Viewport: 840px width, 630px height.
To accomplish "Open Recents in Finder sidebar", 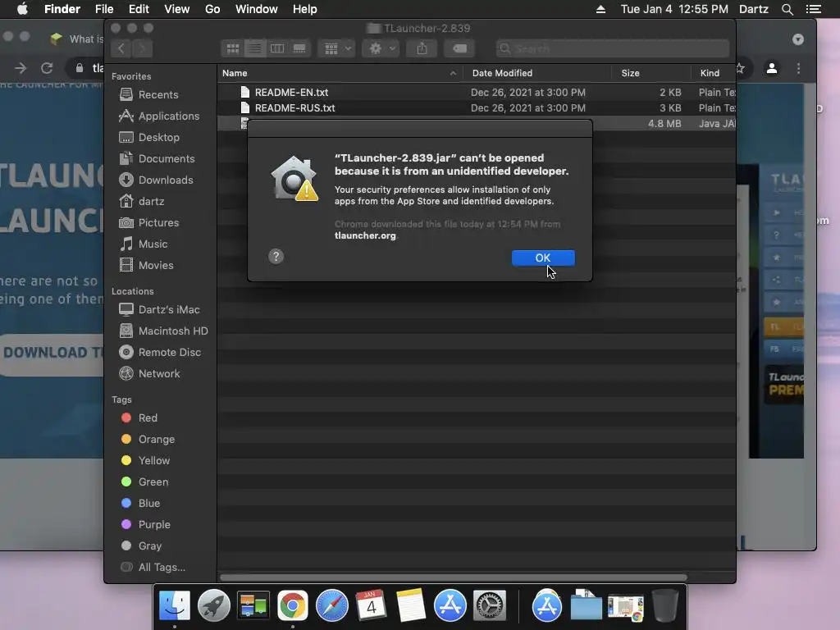I will tap(158, 95).
